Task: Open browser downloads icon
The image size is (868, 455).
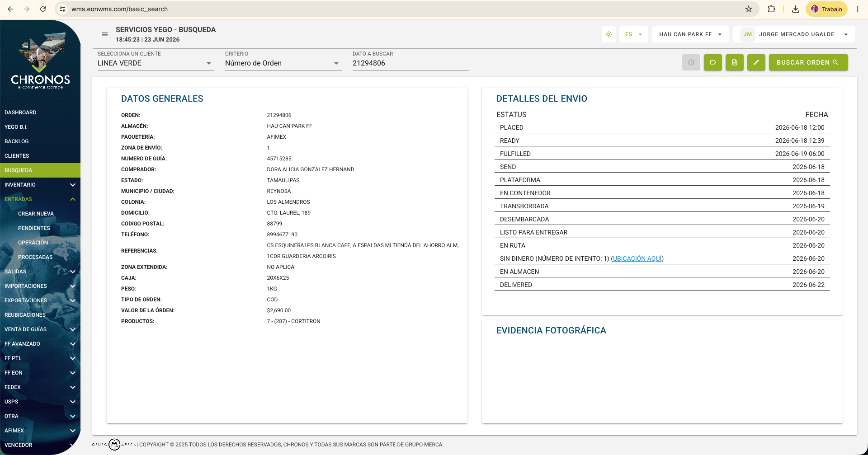Action: [x=796, y=9]
